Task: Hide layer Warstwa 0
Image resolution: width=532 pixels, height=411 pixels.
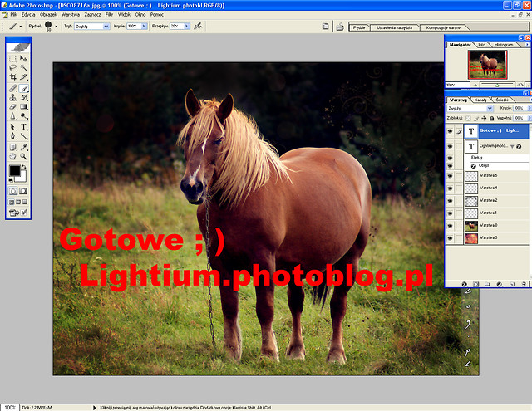Action: click(450, 226)
